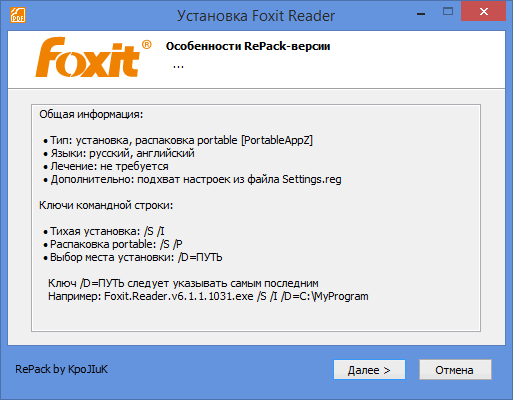
Task: Click the Ключи командной строки heading
Action: [x=106, y=205]
